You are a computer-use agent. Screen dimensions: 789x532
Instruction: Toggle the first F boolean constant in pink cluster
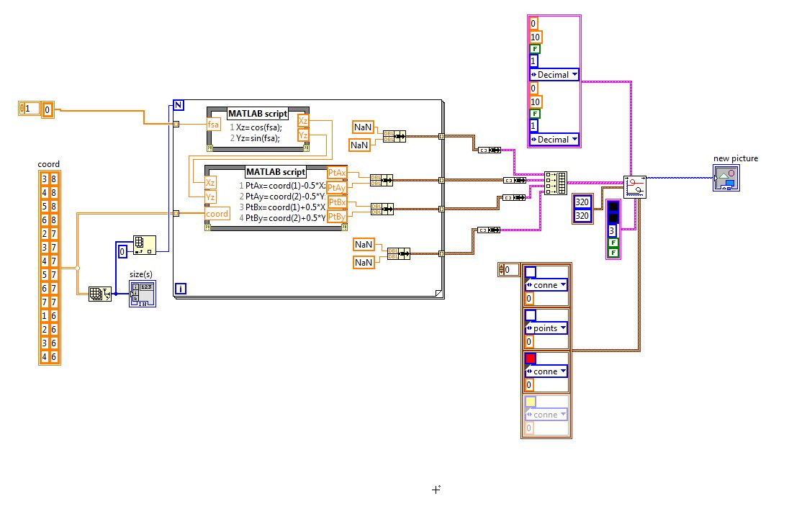tap(534, 49)
